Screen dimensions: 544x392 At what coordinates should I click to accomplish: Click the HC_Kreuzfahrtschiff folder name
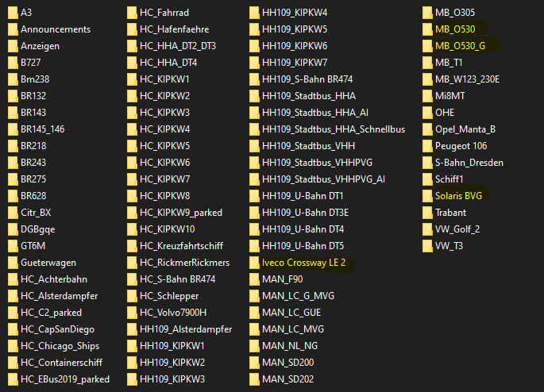tap(184, 246)
